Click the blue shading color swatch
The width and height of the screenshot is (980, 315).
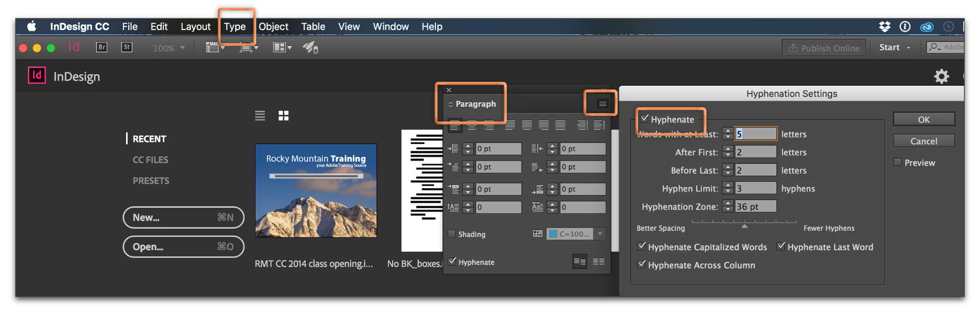pyautogui.click(x=553, y=234)
